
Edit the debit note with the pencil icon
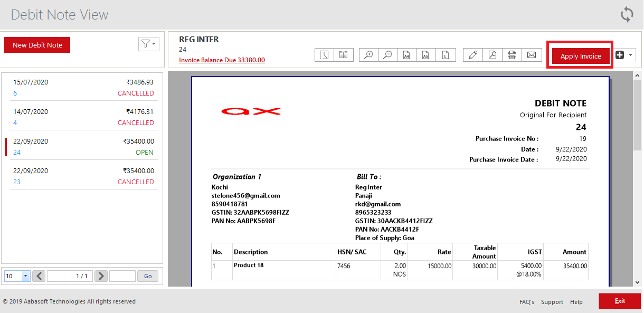(472, 54)
